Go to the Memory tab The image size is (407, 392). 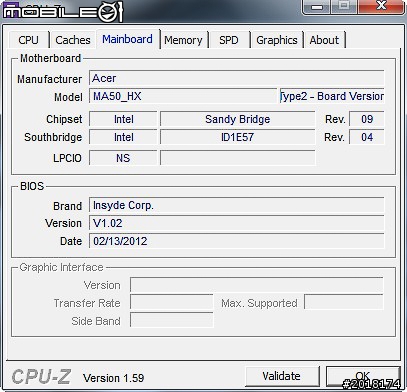[183, 40]
